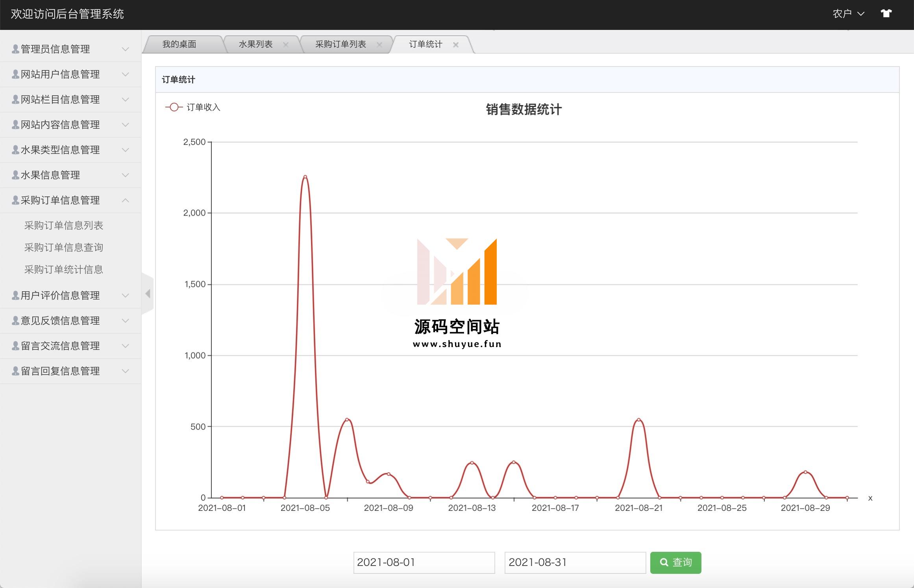The image size is (914, 588).
Task: Open 采购订单信息列表 submenu item
Action: [x=64, y=226]
